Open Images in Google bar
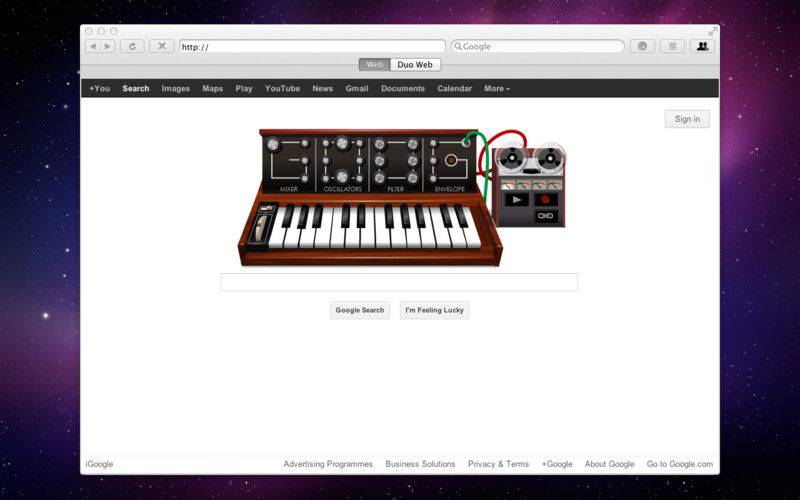 click(x=176, y=88)
